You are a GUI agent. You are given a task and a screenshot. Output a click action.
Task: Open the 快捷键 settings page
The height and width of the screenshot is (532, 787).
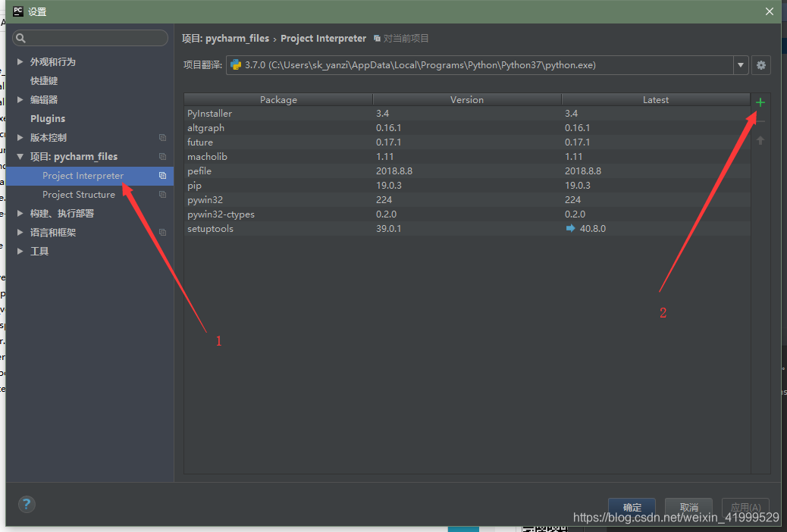(x=44, y=81)
